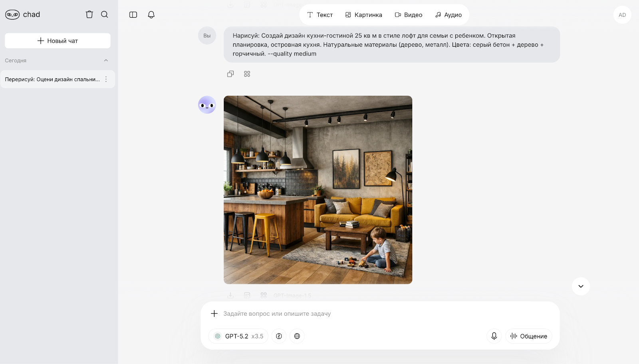This screenshot has height=364, width=639.
Task: Toggle the globe web search button
Action: point(297,336)
